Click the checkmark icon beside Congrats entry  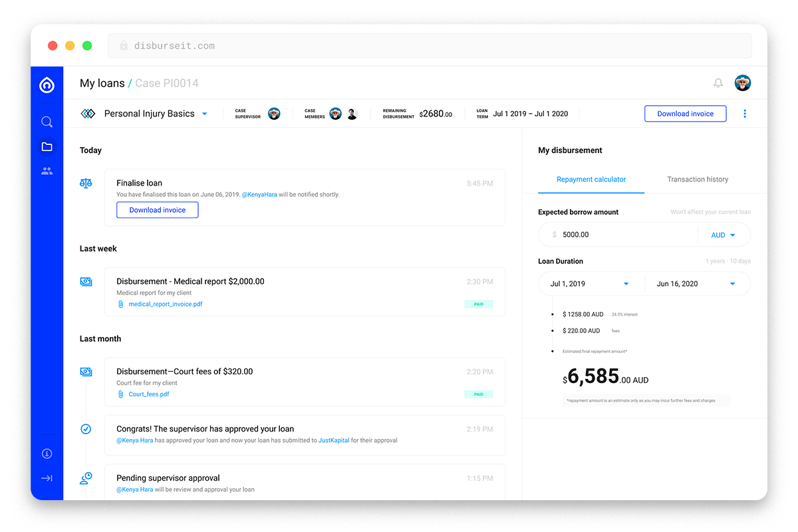coord(86,429)
